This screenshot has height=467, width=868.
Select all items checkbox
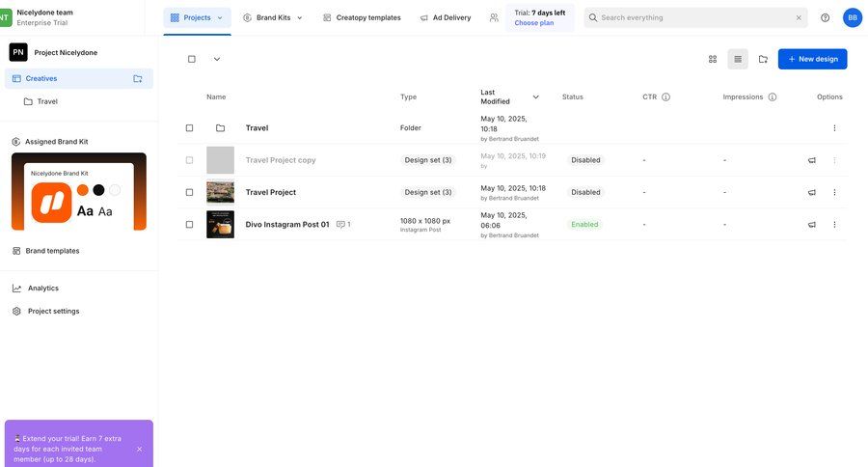pos(192,59)
